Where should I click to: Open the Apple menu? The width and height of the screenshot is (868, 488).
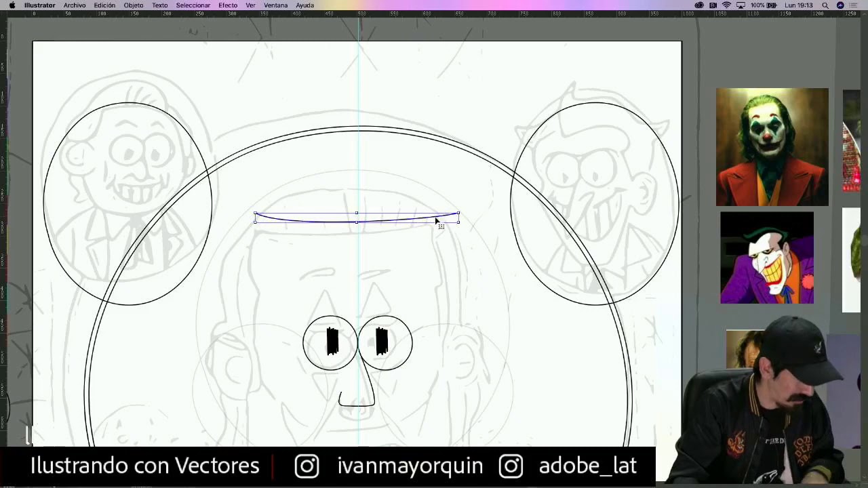(x=12, y=5)
